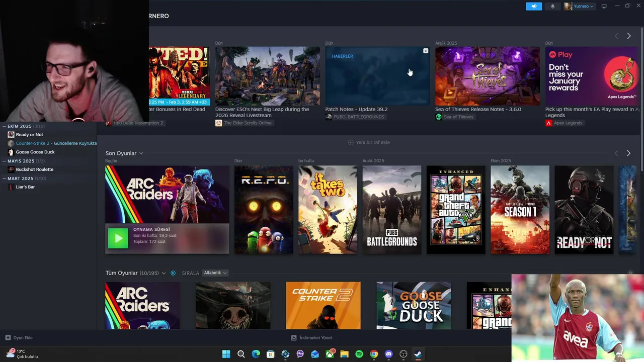Open PUBG Battlegrounds cover in Son Oyunlar
This screenshot has width=644, height=362.
click(x=392, y=210)
